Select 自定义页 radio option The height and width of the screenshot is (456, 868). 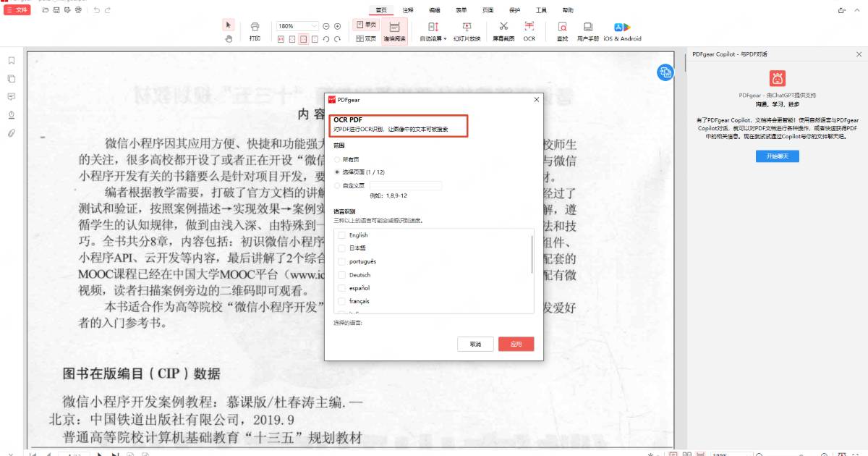pos(348,186)
